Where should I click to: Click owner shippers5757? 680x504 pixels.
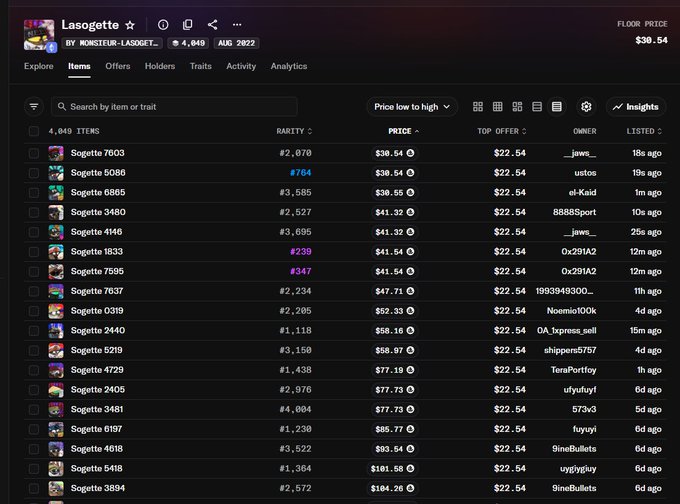pos(570,350)
